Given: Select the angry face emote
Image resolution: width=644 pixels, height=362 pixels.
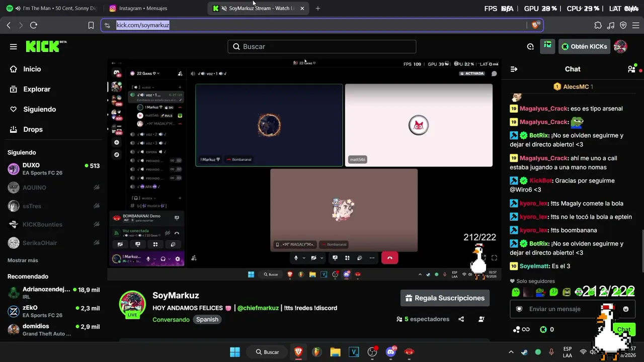Looking at the screenshot, I should coord(567,292).
